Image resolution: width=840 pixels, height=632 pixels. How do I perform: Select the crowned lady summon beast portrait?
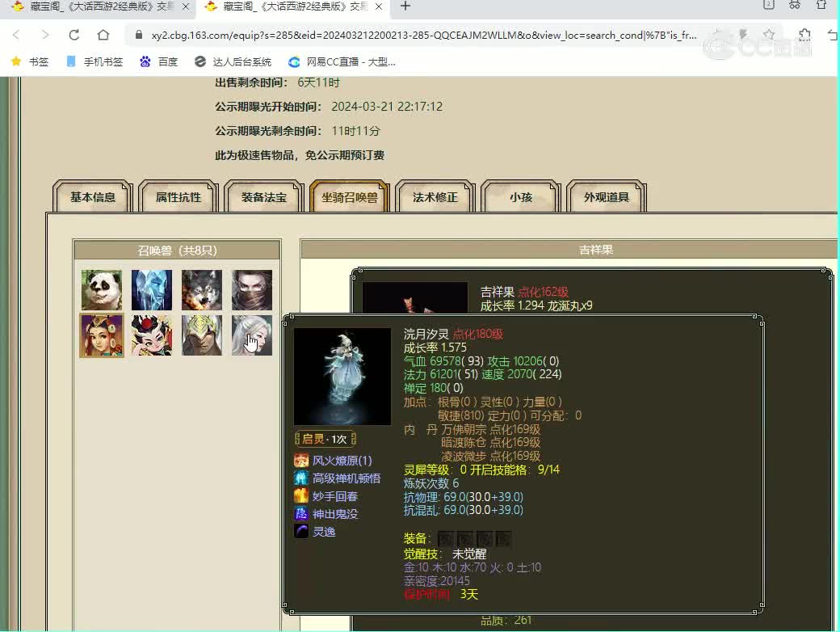pos(102,335)
